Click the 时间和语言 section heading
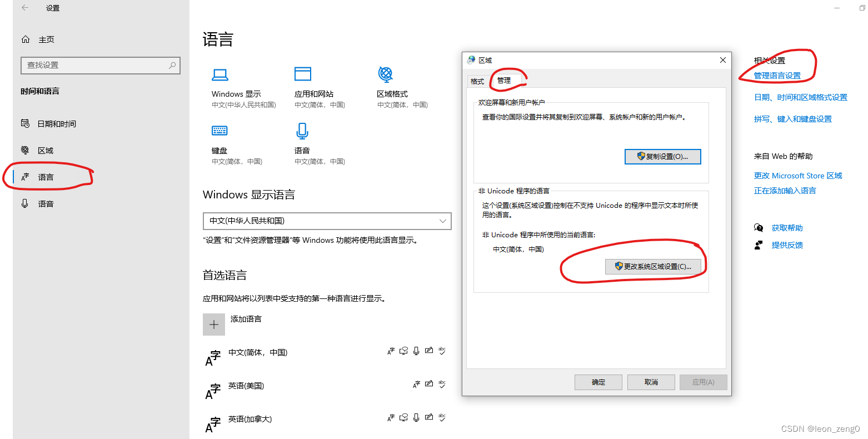 click(x=40, y=91)
